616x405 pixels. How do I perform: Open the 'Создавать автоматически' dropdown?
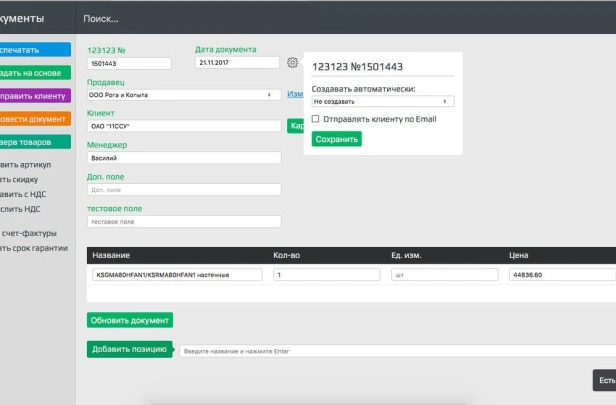[383, 101]
